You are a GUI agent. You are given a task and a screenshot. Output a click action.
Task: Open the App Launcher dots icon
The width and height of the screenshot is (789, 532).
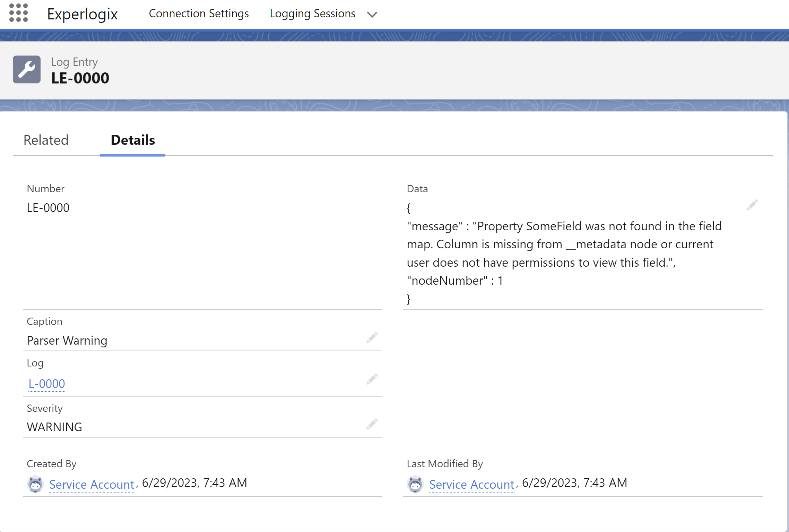point(18,13)
